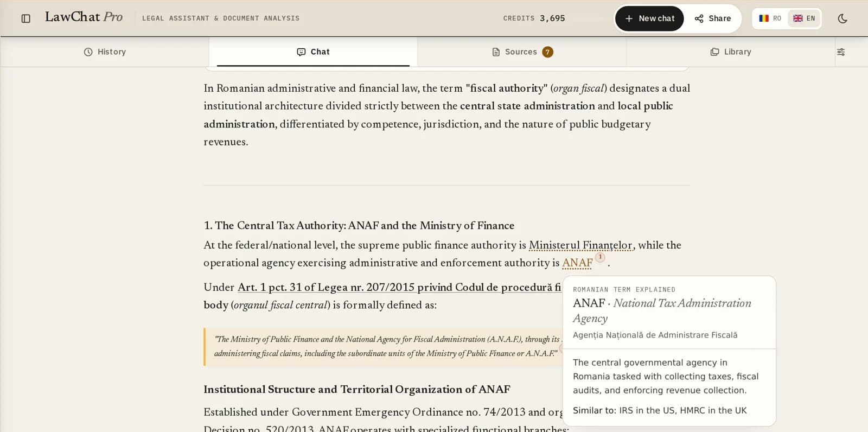Click the Sources count badge 7
868x432 pixels.
click(547, 52)
